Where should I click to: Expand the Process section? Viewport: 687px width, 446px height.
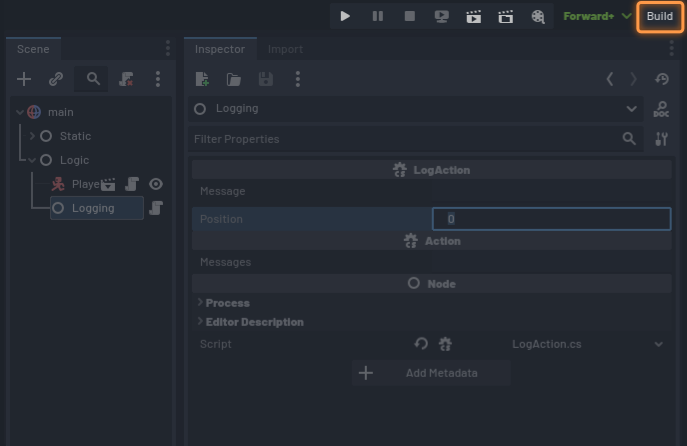pyautogui.click(x=200, y=303)
